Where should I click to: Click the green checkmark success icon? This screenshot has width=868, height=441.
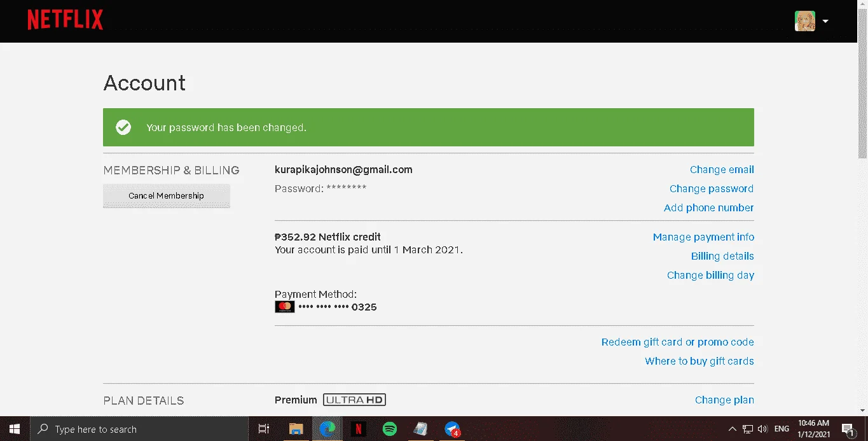(x=123, y=127)
